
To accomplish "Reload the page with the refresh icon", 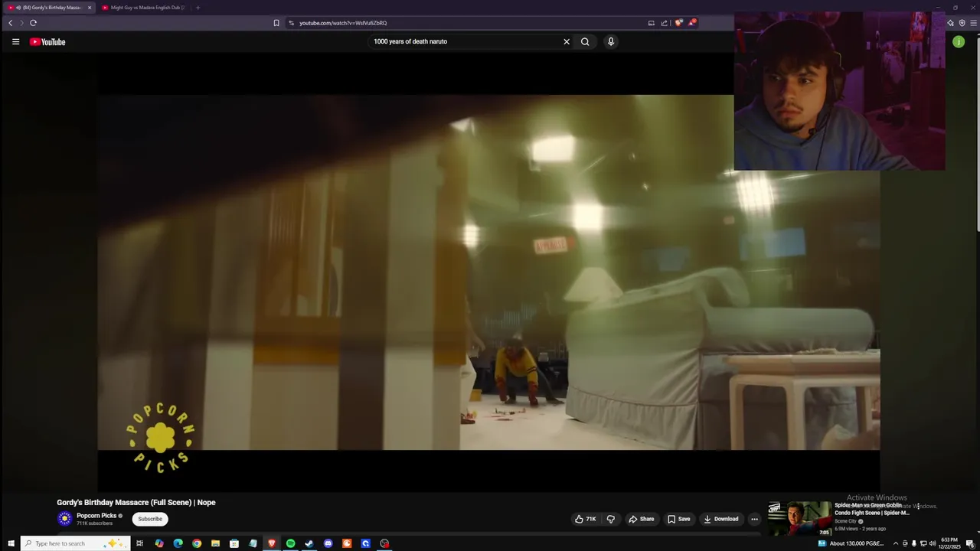I will click(33, 23).
